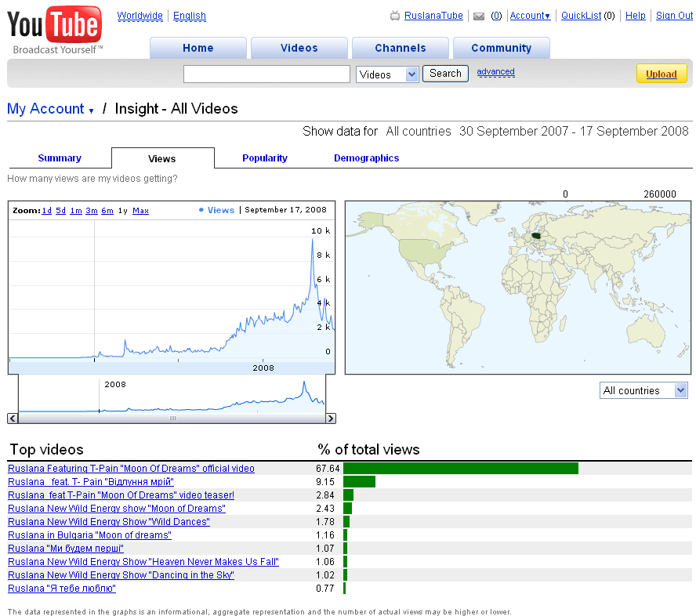Viewport: 696px width, 616px height.
Task: Open the All countries dropdown below the map
Action: click(643, 390)
